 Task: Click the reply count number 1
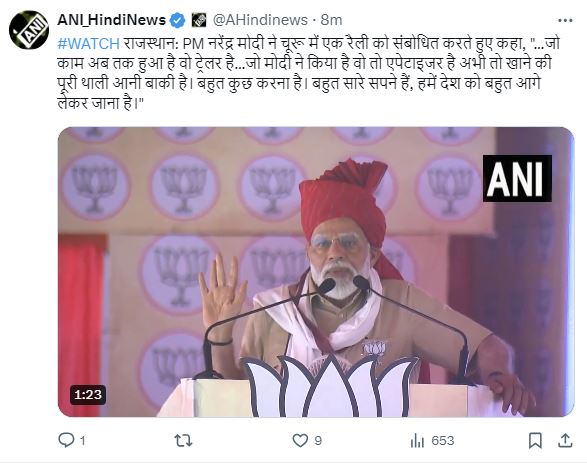83,441
